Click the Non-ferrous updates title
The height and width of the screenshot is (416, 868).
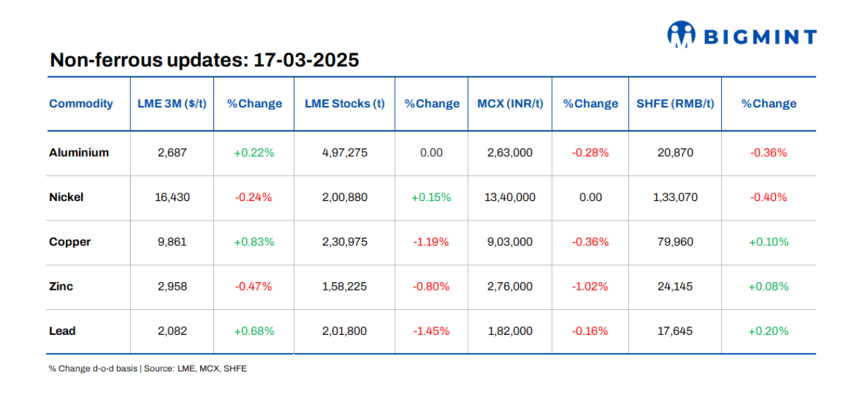pos(204,60)
